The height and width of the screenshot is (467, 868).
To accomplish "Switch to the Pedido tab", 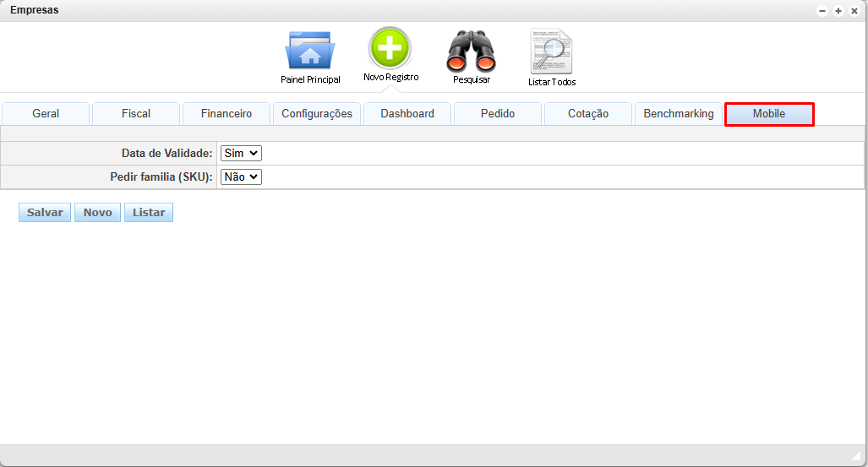I will click(498, 114).
